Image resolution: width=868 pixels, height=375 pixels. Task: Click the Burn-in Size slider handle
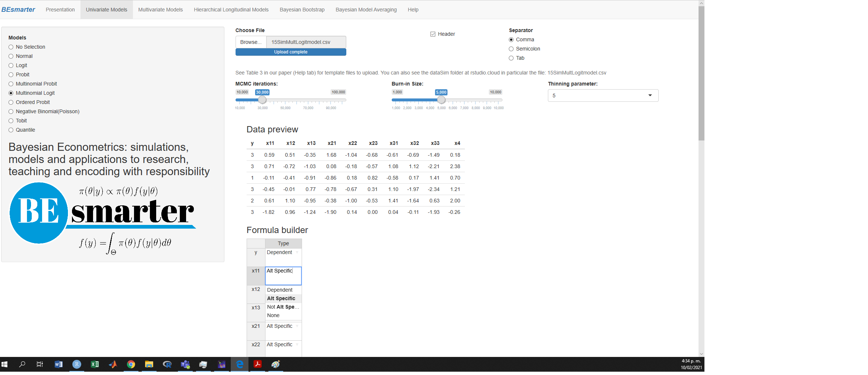(x=442, y=100)
